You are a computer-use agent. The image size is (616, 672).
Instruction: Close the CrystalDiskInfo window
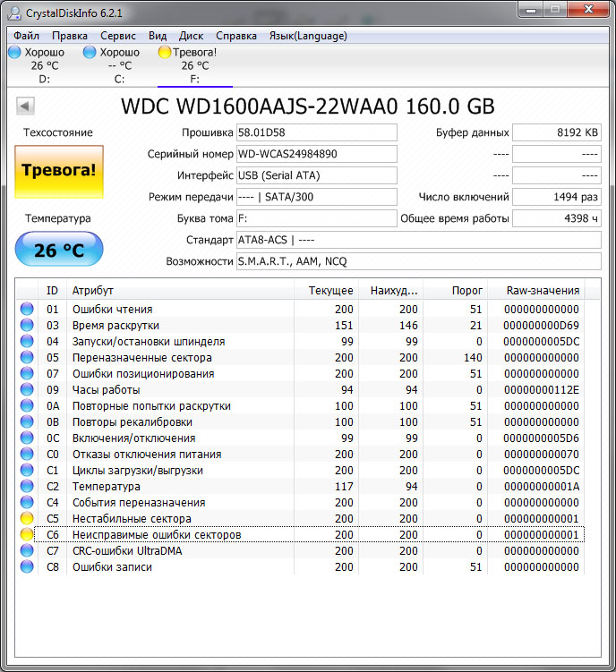(x=588, y=10)
